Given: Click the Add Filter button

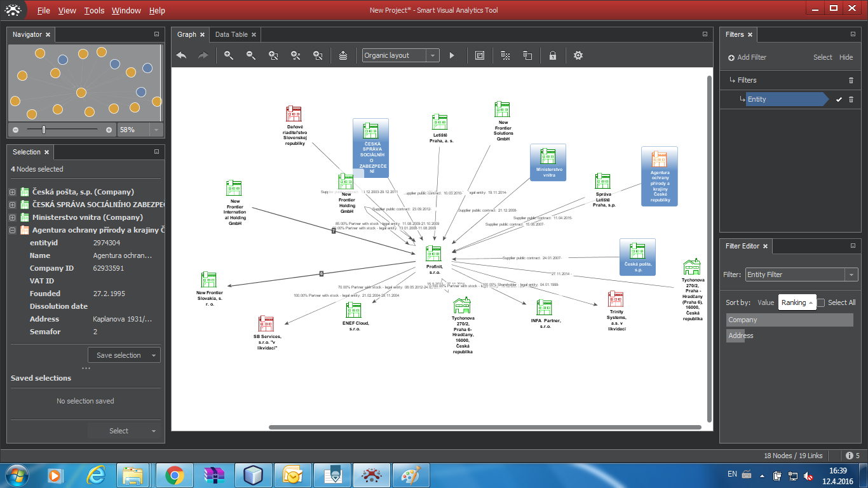Looking at the screenshot, I should (747, 57).
